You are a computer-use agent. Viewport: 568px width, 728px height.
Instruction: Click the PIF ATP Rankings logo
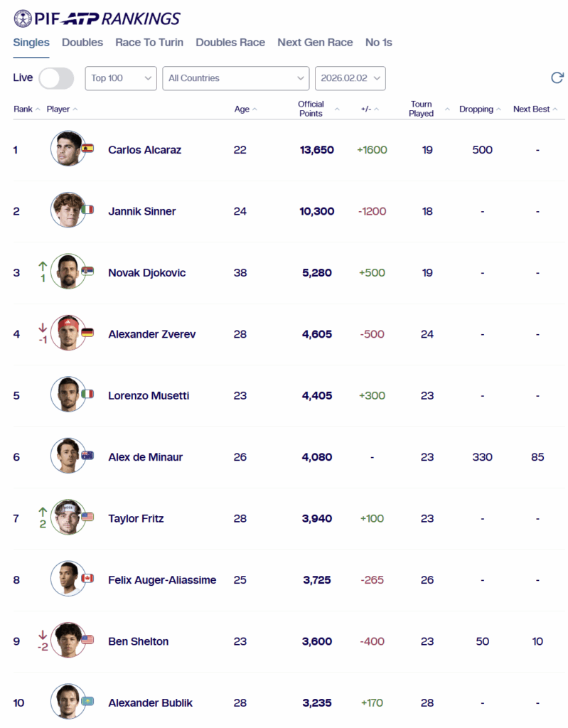click(x=97, y=18)
